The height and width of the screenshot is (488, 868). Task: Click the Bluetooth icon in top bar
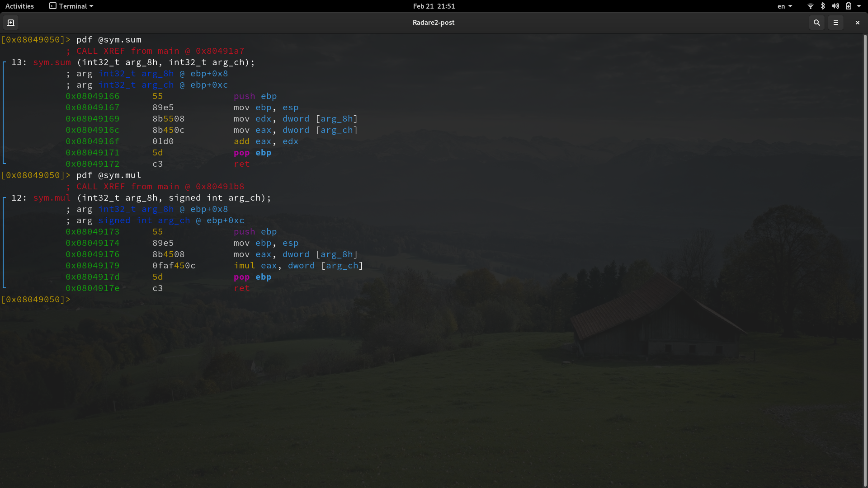(823, 6)
